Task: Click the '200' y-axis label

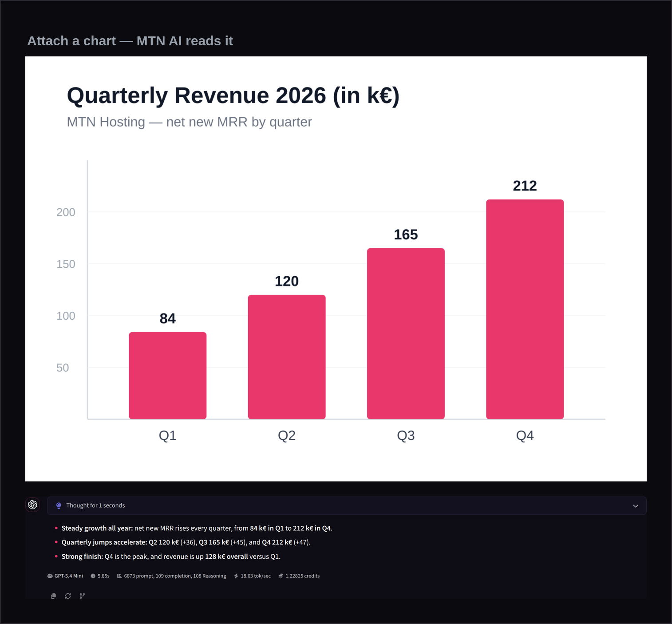Action: [66, 212]
